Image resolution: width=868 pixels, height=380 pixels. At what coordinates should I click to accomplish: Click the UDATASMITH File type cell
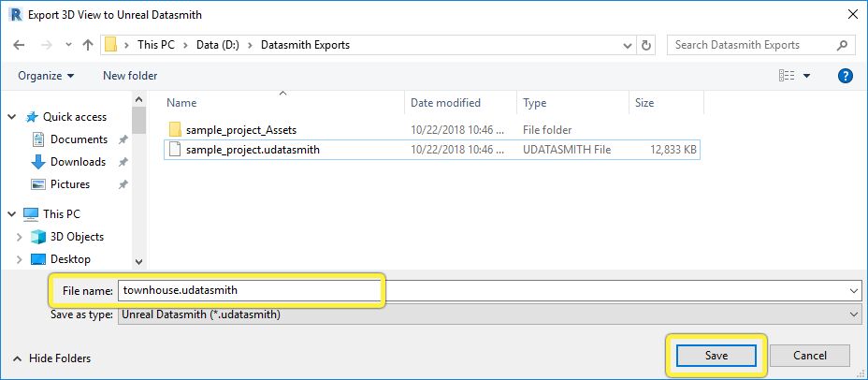[x=567, y=150]
